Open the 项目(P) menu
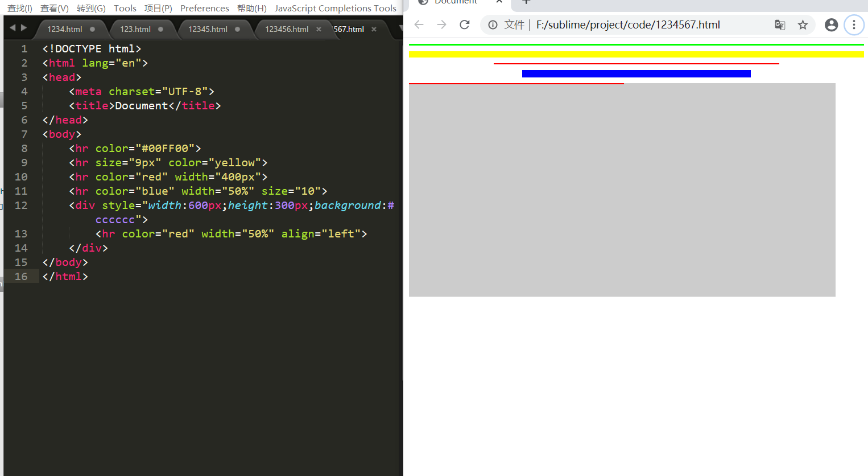Image resolution: width=868 pixels, height=476 pixels. (x=158, y=8)
